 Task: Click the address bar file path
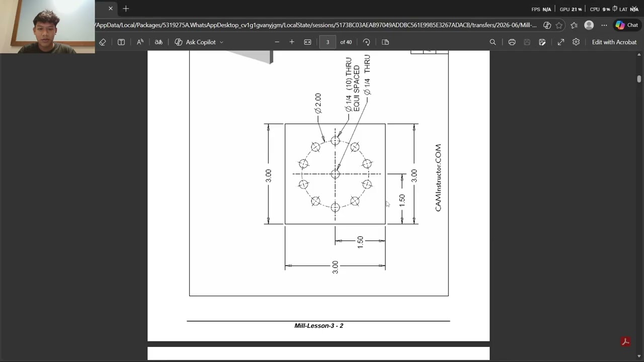point(316,25)
